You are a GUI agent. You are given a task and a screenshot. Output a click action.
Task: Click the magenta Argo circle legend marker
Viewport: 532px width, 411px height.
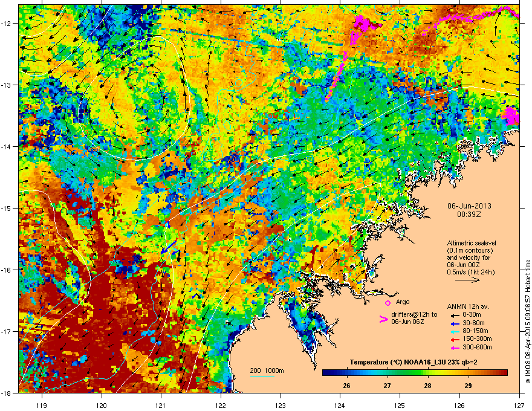388,303
